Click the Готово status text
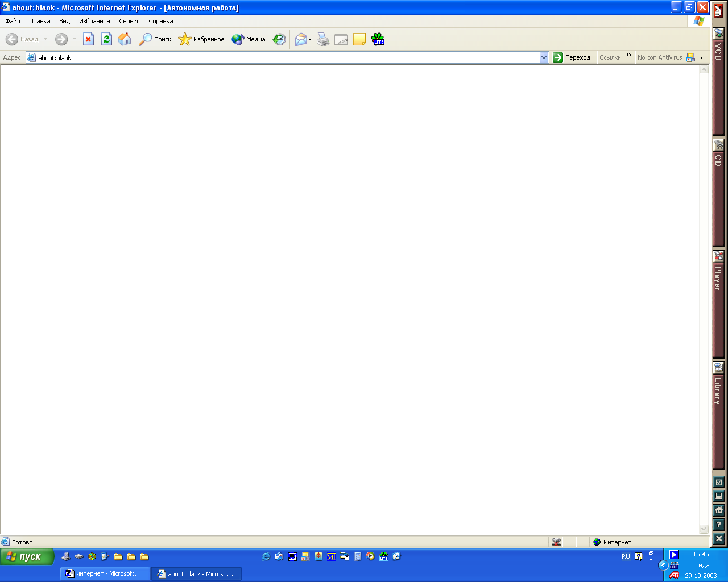The height and width of the screenshot is (582, 728). click(22, 542)
